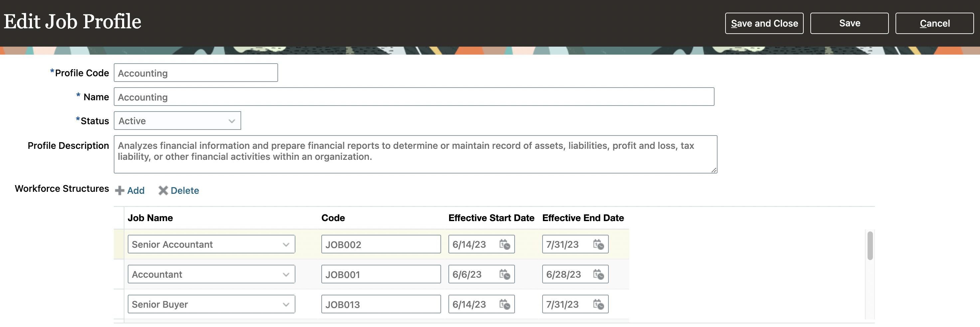Open the Senior Accountant job name dropdown
Viewport: 980px width, 327px height.
(286, 244)
